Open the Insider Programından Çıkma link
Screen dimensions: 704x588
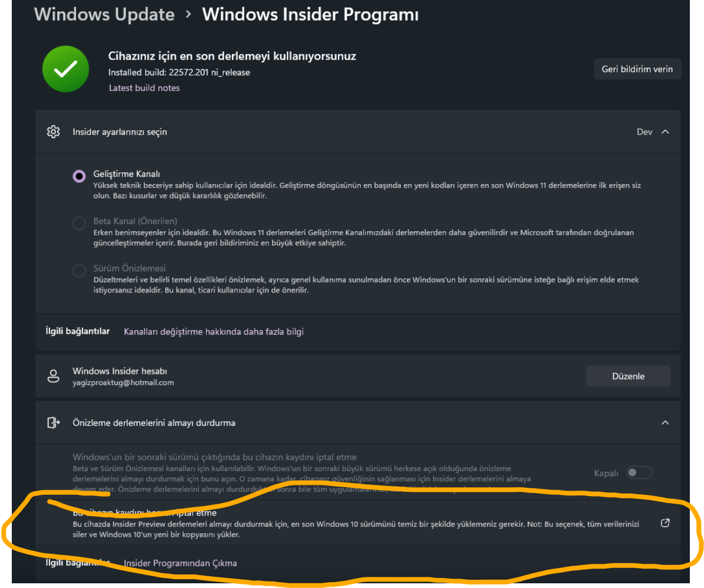[180, 563]
